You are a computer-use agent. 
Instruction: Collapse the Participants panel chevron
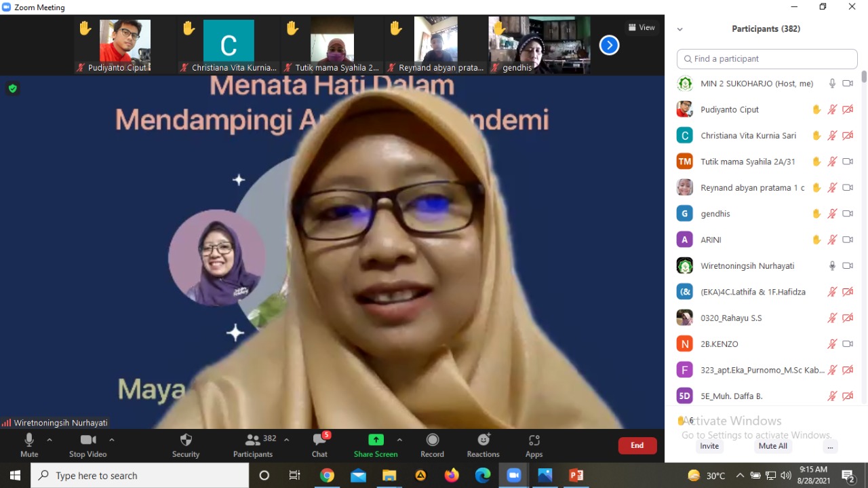click(679, 29)
